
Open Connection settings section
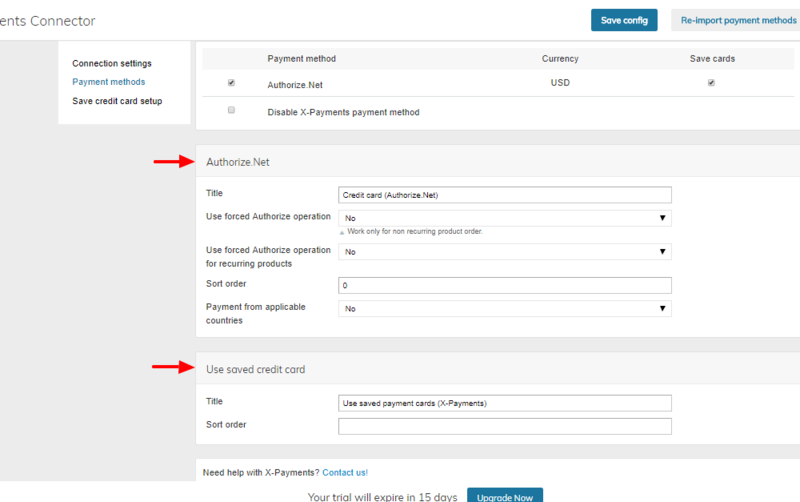(112, 63)
